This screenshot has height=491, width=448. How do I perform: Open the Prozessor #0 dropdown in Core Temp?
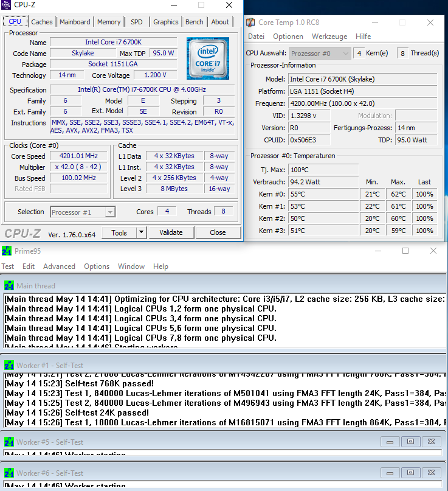tap(345, 54)
